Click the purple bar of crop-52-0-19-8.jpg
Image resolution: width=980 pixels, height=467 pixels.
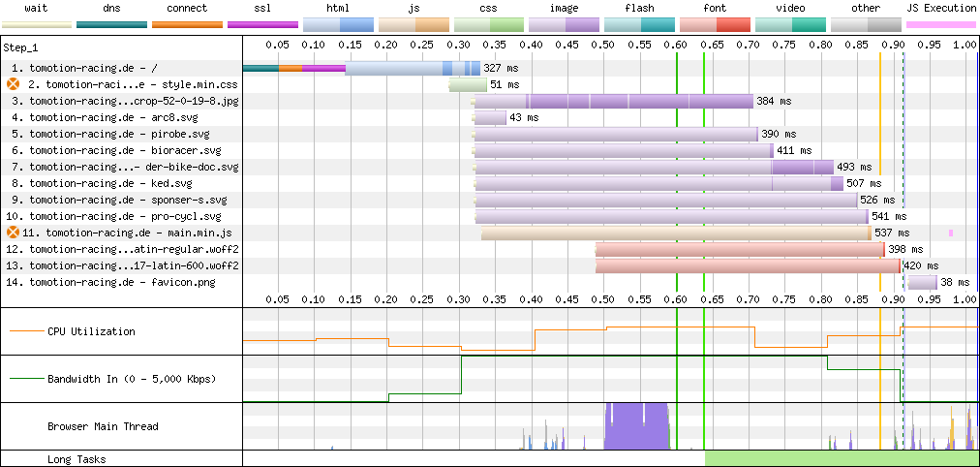click(x=614, y=101)
